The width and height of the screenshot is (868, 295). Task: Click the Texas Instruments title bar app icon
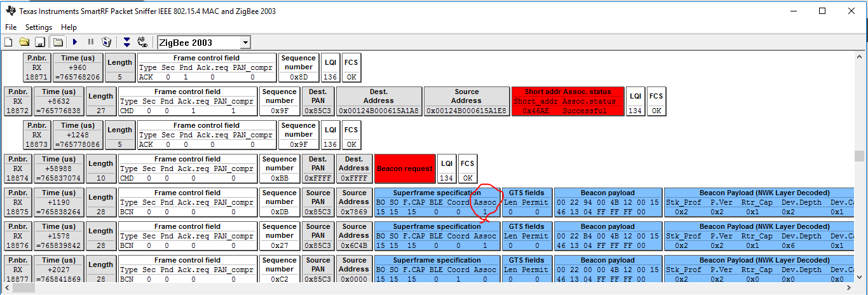(x=11, y=11)
